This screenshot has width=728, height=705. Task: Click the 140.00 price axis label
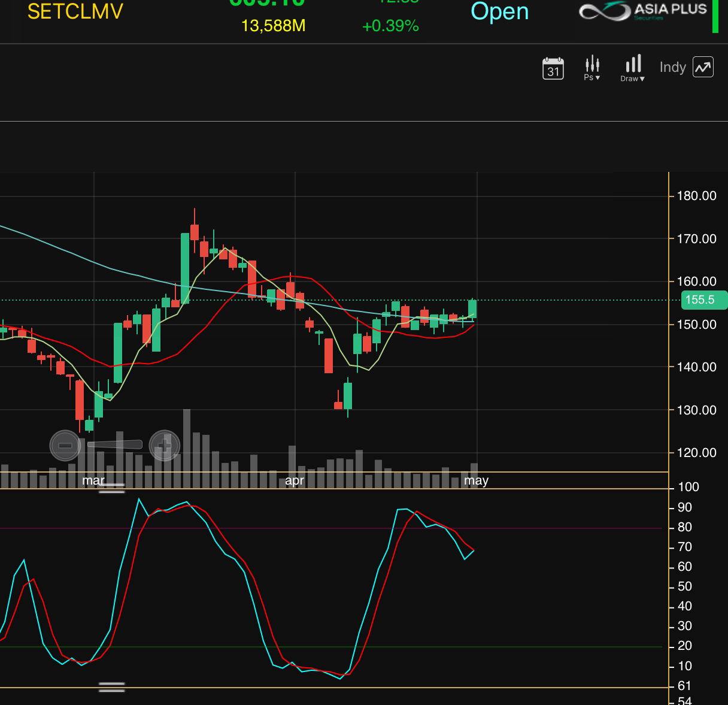[697, 367]
